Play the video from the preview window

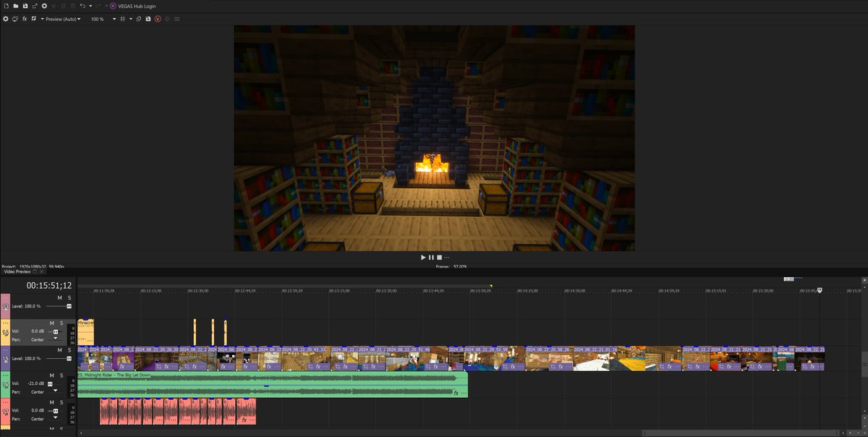coord(423,257)
